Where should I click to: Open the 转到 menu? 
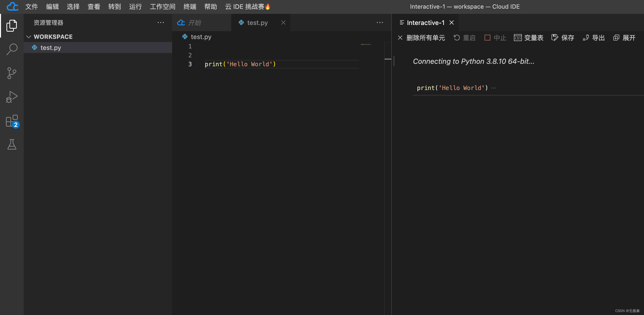click(x=115, y=6)
